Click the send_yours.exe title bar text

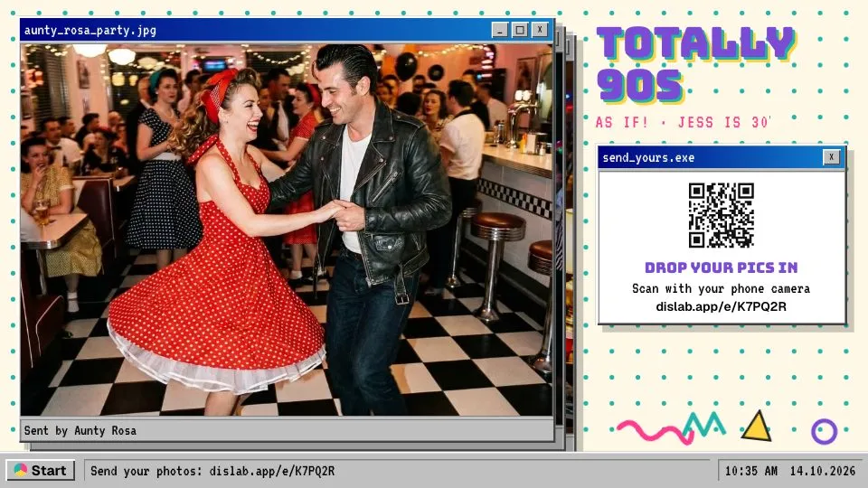coord(648,157)
